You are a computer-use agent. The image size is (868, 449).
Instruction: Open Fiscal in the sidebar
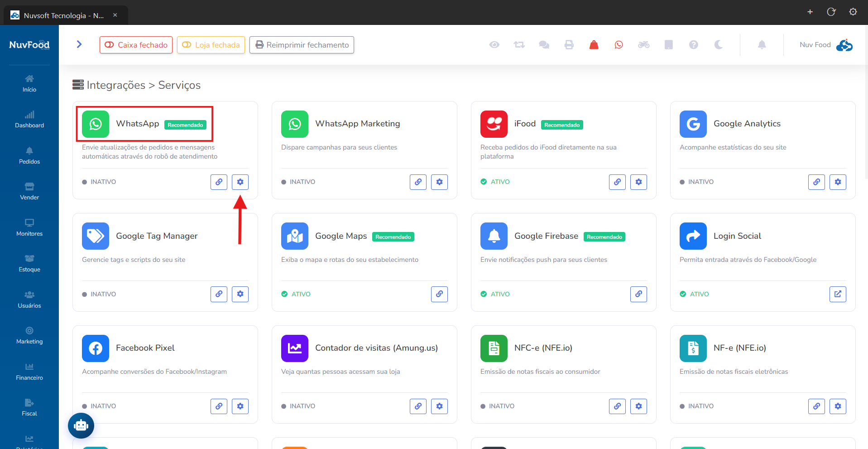coord(29,408)
